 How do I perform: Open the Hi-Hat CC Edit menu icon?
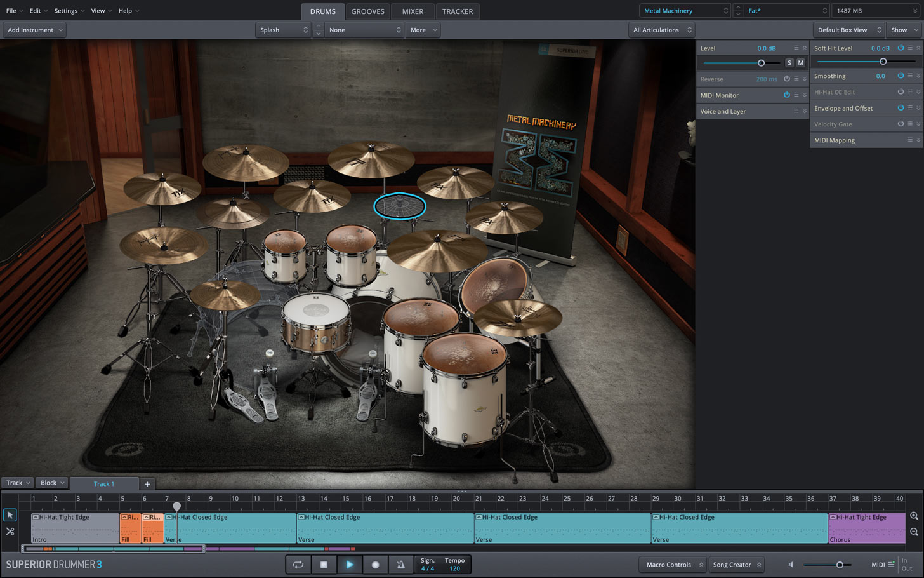(910, 92)
